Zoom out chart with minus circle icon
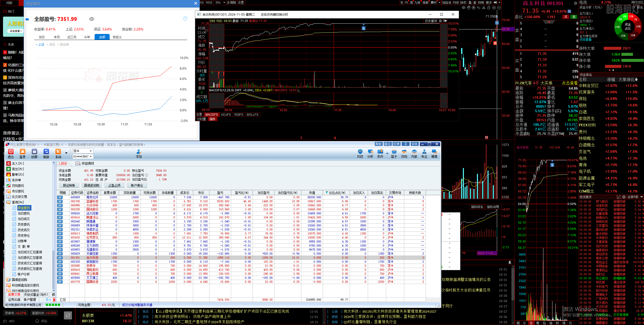Image resolution: width=644 pixels, height=325 pixels. pos(499,8)
